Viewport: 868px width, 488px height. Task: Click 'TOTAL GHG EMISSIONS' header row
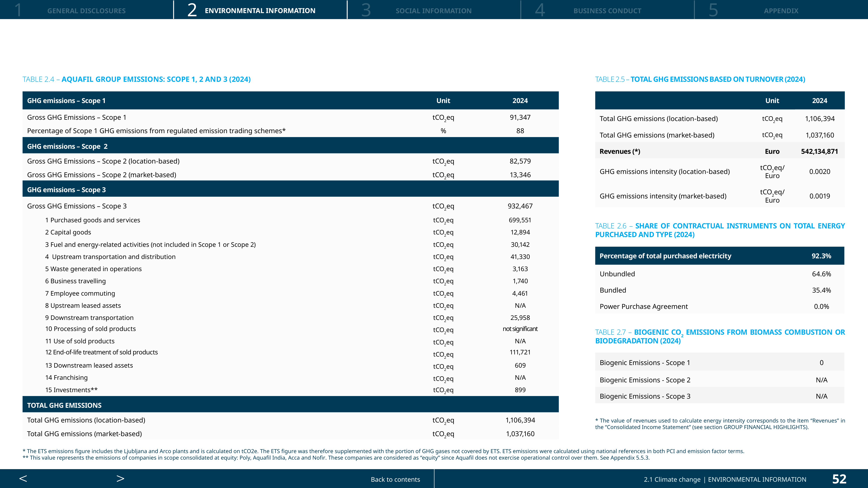(291, 404)
